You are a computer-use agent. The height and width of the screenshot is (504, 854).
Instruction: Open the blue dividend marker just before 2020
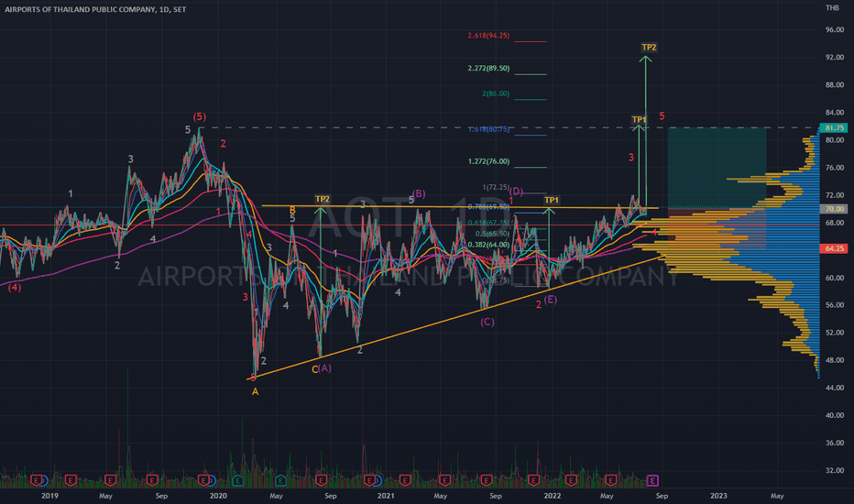point(212,480)
